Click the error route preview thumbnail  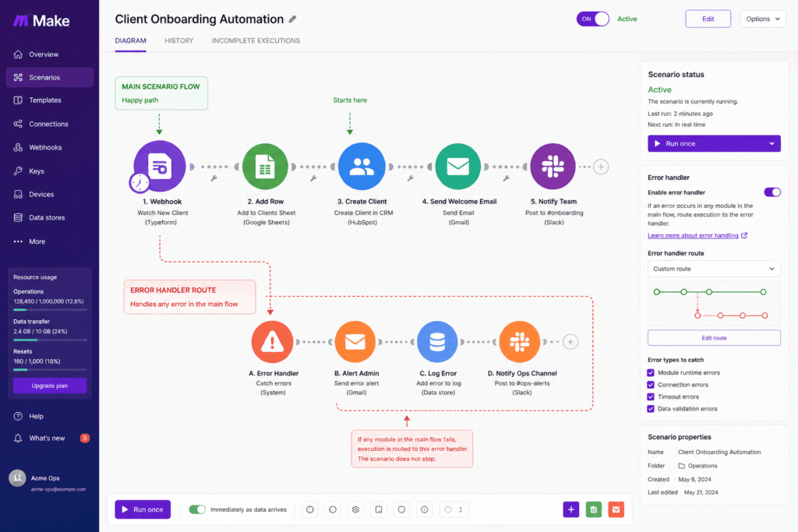[x=714, y=304]
